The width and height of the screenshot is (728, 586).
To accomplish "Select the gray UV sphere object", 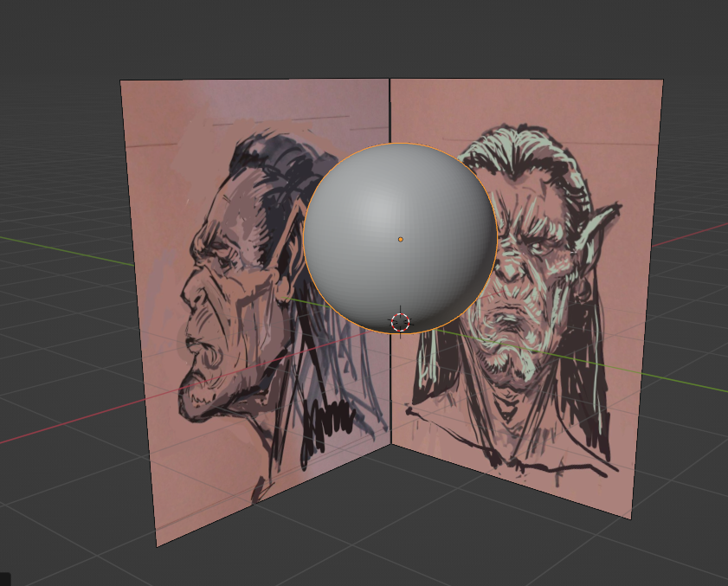I will [400, 238].
